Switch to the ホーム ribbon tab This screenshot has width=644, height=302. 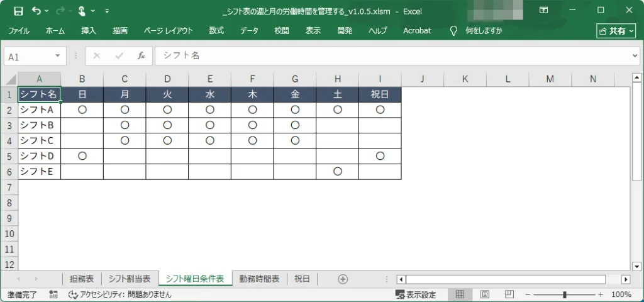pos(55,31)
